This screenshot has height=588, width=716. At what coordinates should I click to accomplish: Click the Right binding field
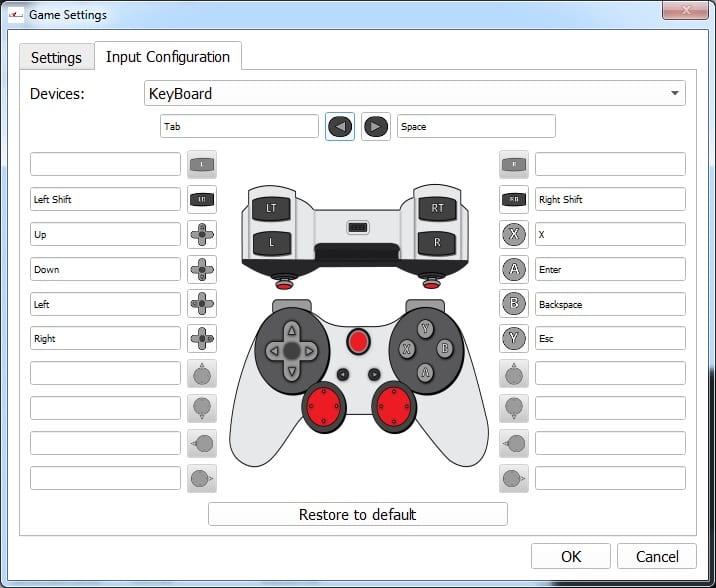coord(105,338)
